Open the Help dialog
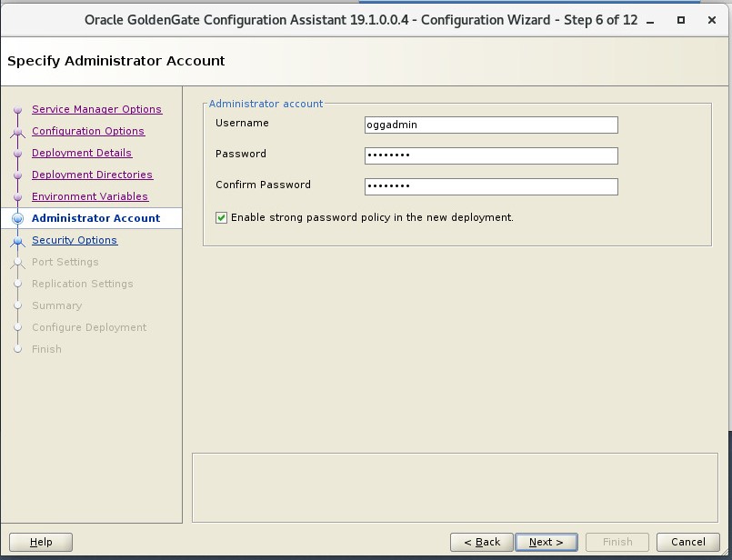The height and width of the screenshot is (560, 732). coord(41,542)
